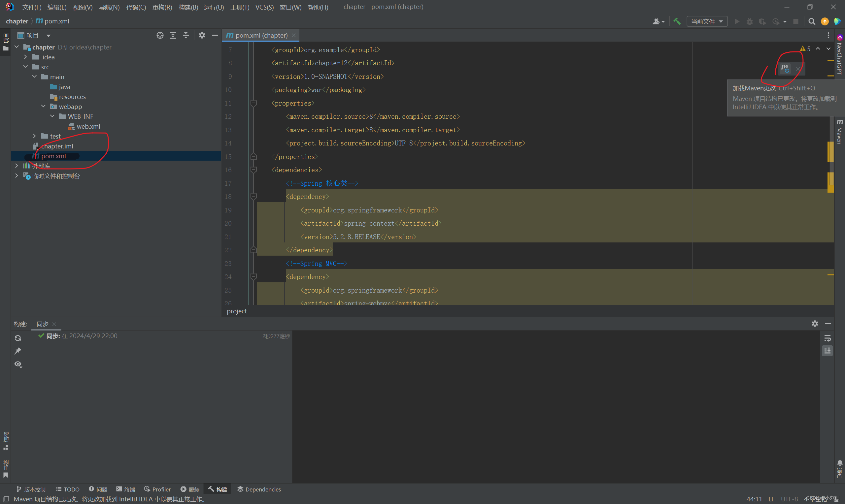
Task: Click the Load Maven Changes floating icon
Action: [785, 69]
